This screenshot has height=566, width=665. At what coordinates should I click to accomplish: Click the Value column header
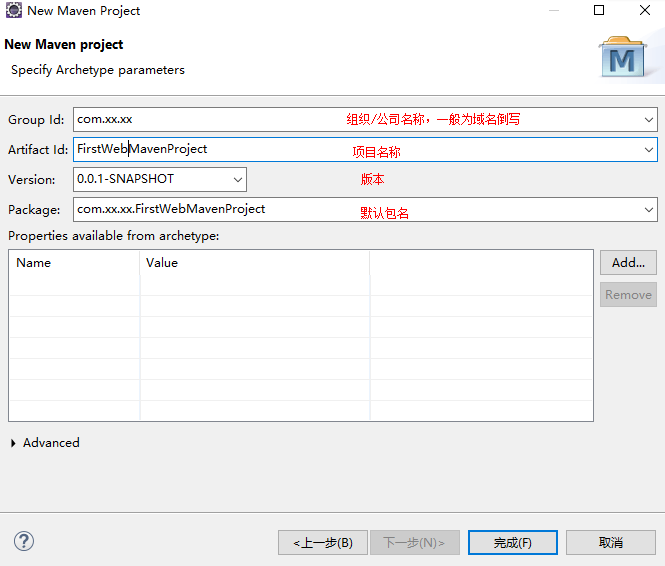254,263
